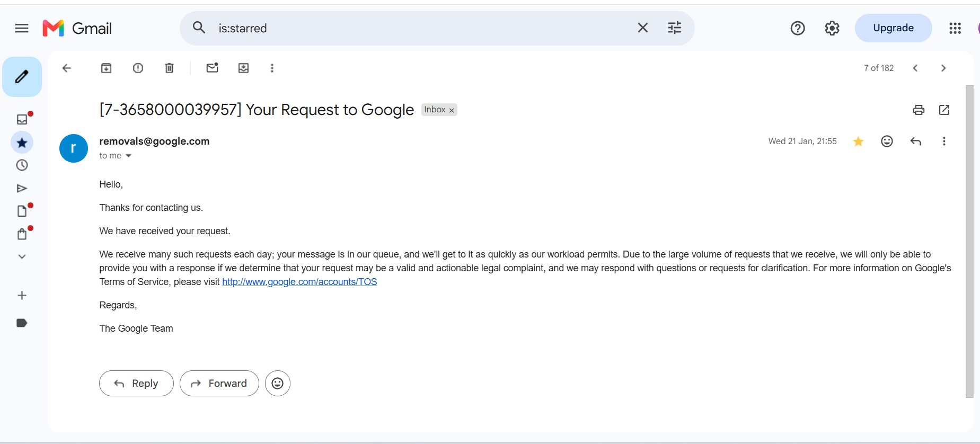Add emoji reaction button beside Forward

(x=277, y=383)
